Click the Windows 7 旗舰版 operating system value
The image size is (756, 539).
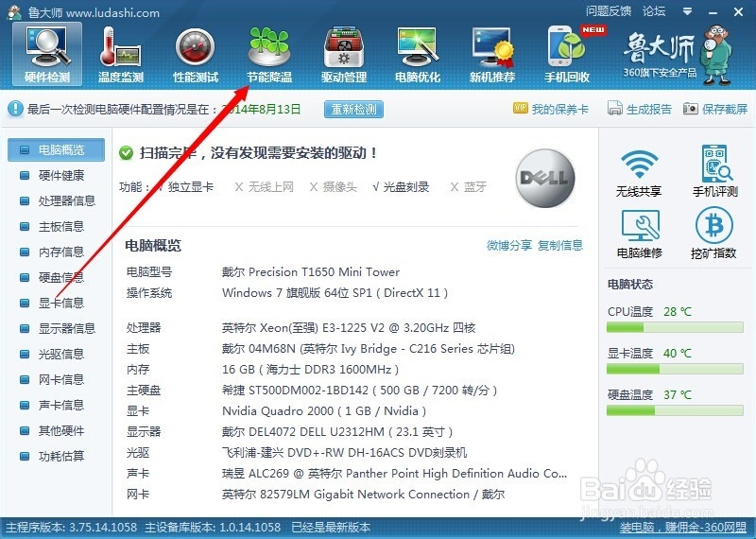click(335, 293)
